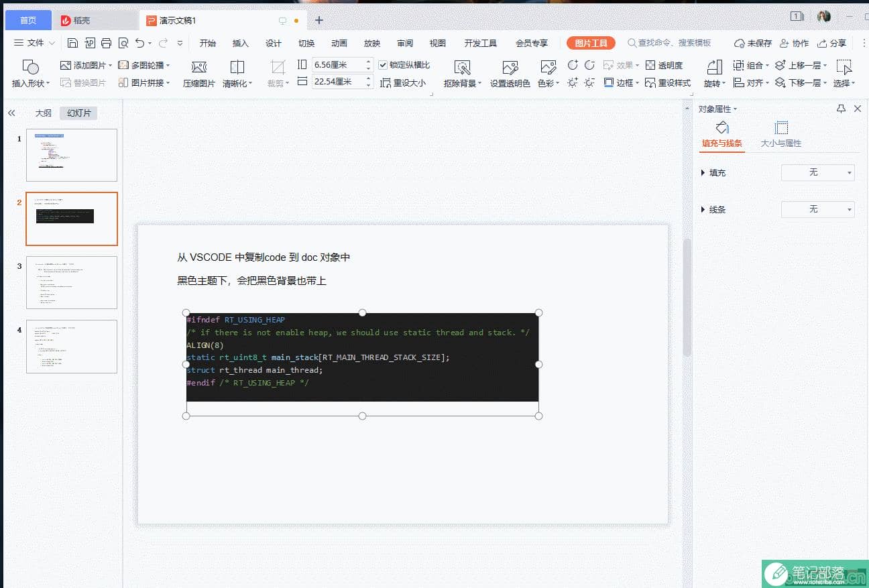
Task: Click the Print icon in quick access toolbar
Action: pos(106,43)
